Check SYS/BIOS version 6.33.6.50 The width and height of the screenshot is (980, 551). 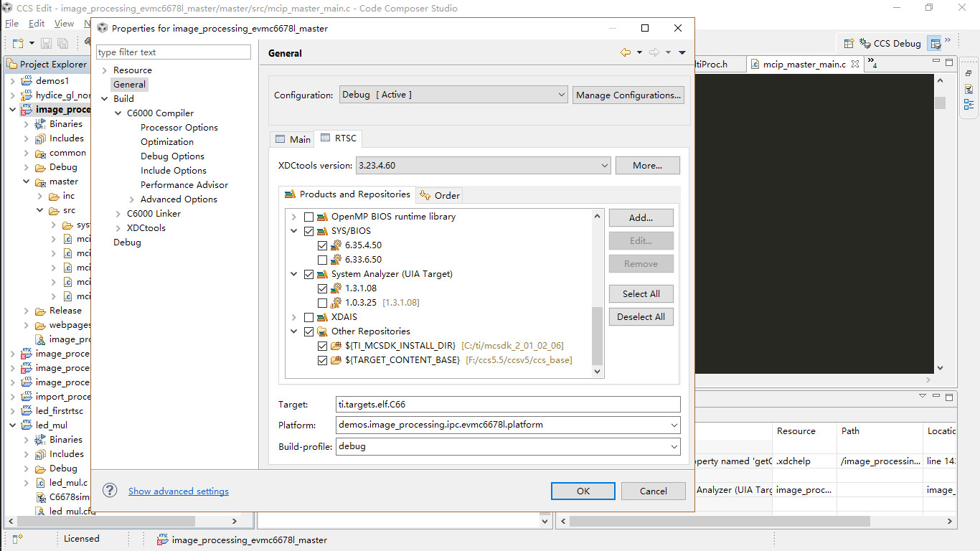322,260
